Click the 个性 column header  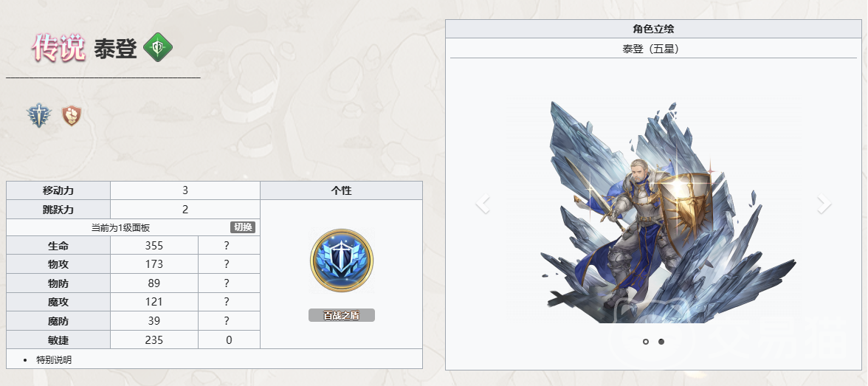342,190
